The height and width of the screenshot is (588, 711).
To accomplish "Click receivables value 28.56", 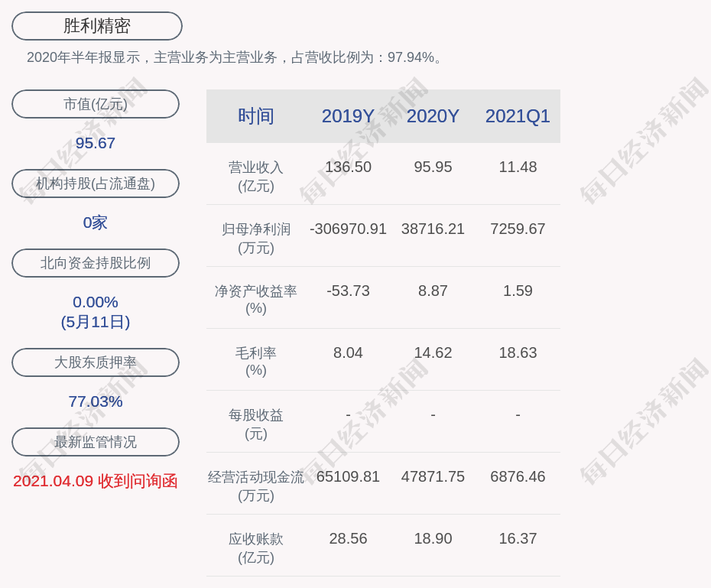I will click(348, 538).
